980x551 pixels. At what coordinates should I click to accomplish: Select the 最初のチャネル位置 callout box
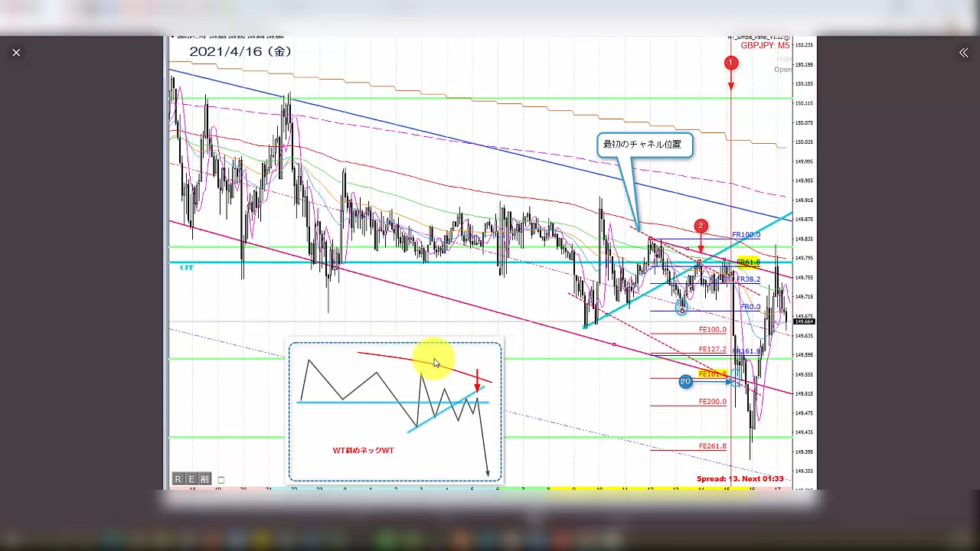(645, 145)
